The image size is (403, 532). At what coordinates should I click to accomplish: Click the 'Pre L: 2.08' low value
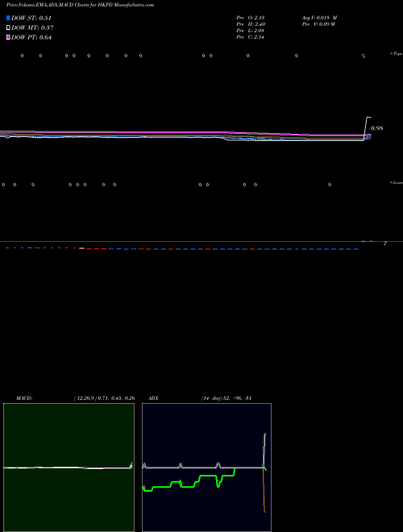(251, 31)
